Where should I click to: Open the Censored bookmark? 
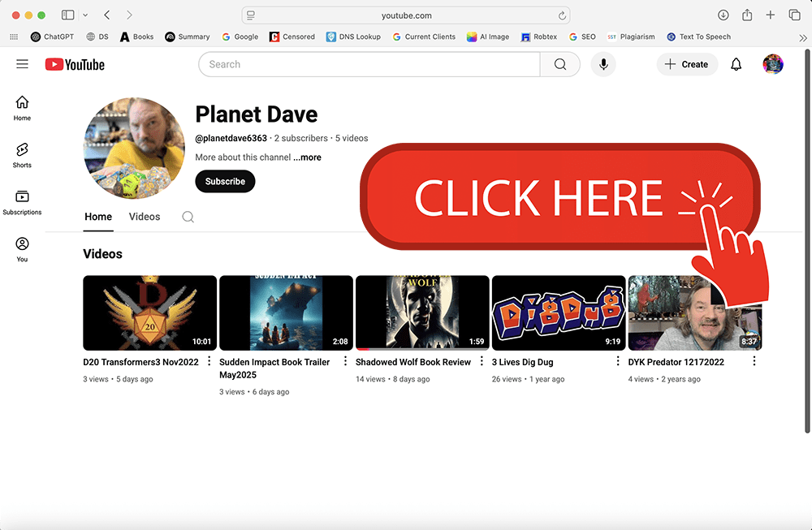[292, 37]
